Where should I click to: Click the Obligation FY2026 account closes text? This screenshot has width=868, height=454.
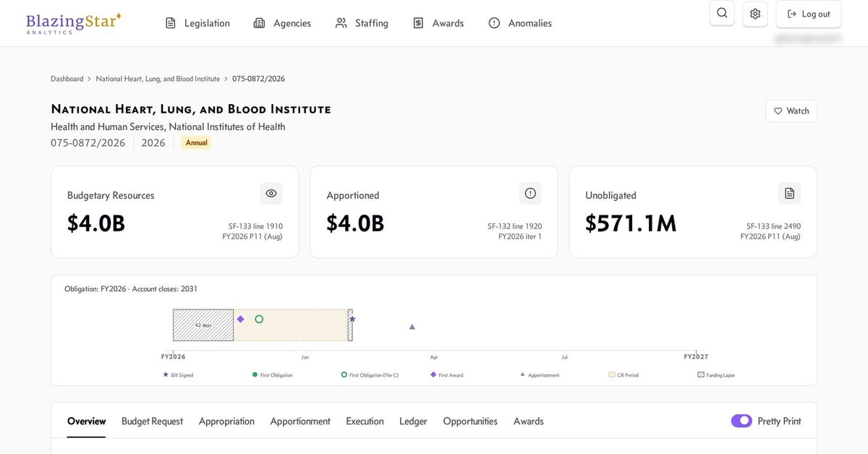131,289
